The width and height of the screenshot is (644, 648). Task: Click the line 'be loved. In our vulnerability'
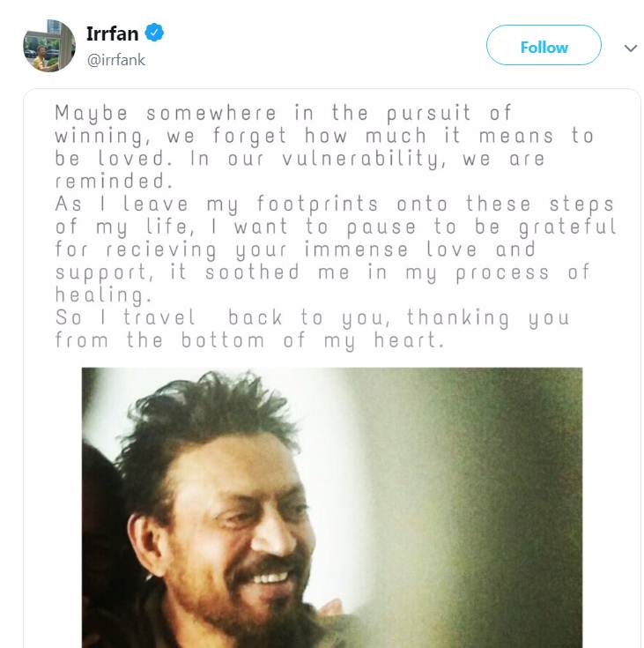point(300,159)
